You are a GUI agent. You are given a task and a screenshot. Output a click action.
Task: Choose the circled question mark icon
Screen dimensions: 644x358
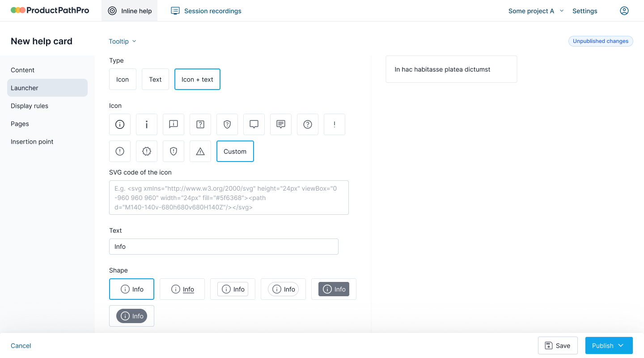tap(308, 124)
